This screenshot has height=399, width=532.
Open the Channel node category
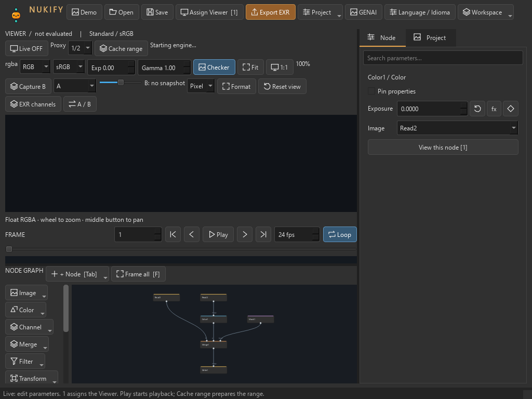click(29, 327)
